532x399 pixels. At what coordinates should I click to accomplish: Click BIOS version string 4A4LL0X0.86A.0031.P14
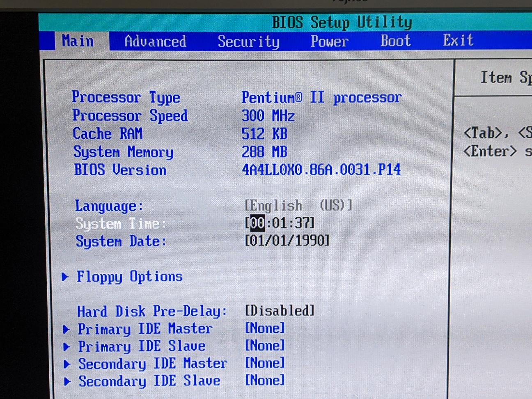321,170
